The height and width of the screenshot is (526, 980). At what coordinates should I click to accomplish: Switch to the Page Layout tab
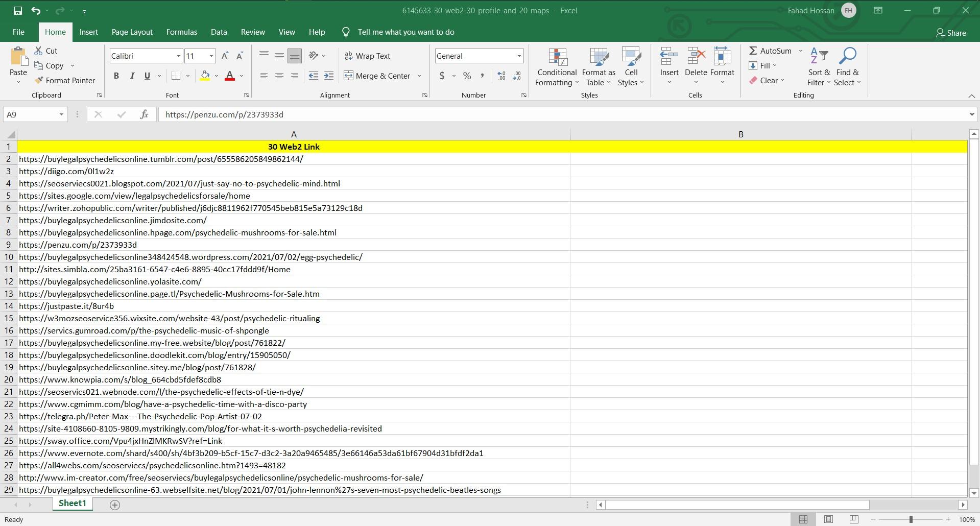coord(132,32)
